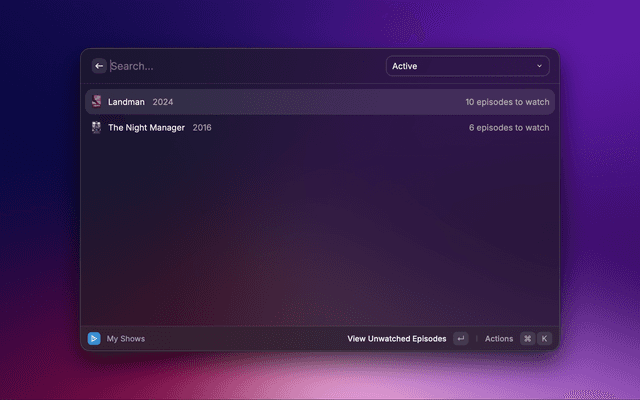Click the 2016 year label
This screenshot has height=400, width=640.
coord(202,128)
